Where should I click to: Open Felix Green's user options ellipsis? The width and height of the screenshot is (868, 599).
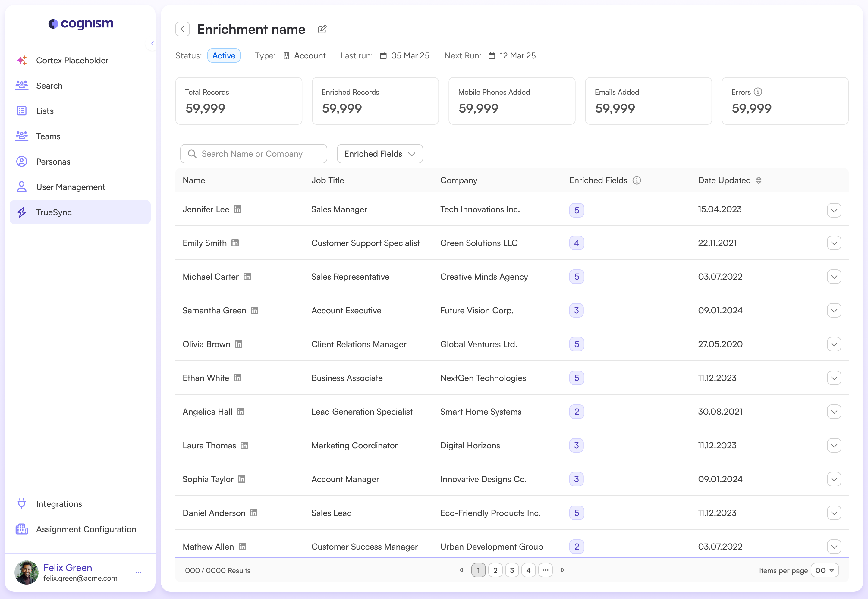coord(139,572)
